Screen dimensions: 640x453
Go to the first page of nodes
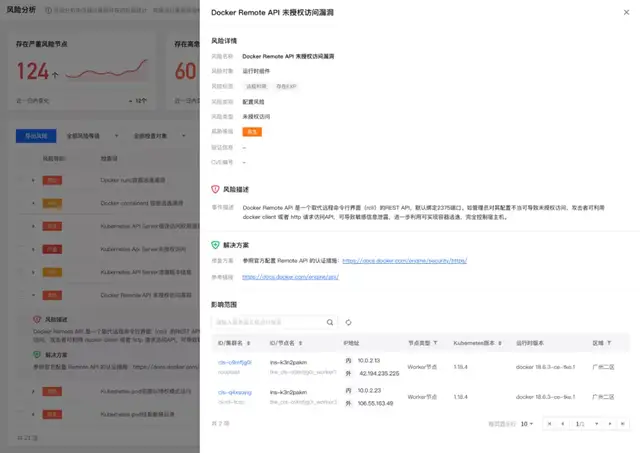click(x=548, y=424)
